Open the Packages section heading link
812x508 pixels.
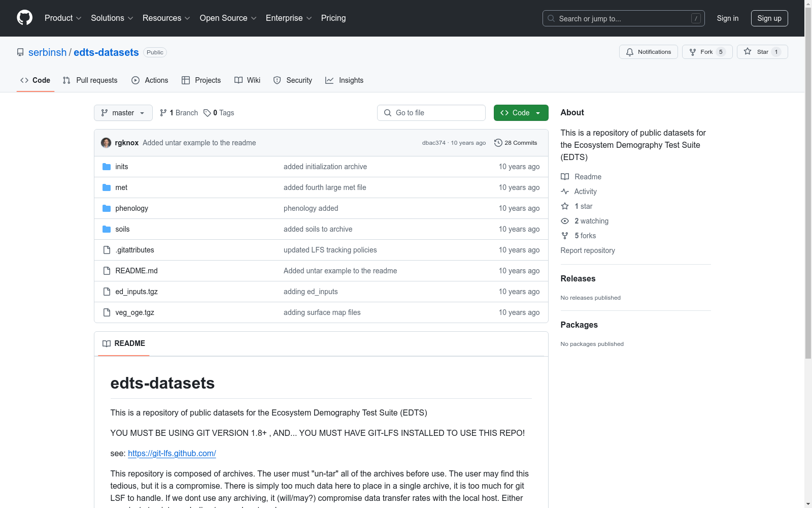[x=579, y=325]
